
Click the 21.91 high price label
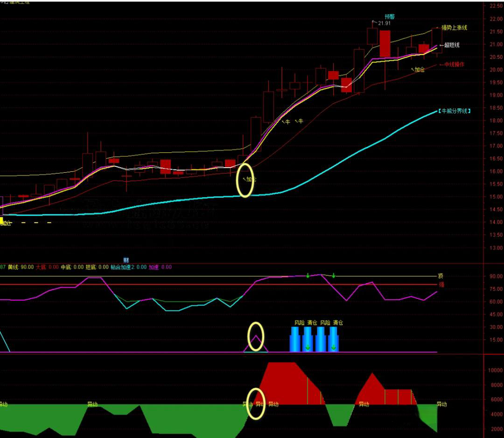(x=384, y=23)
